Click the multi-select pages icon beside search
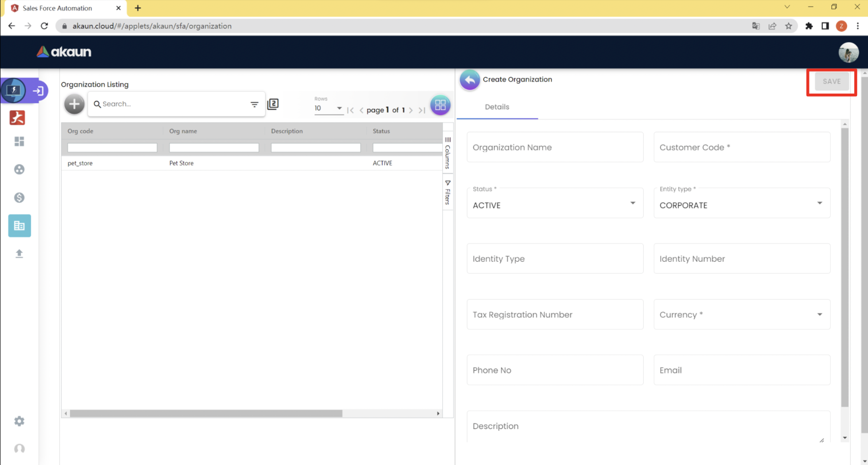The width and height of the screenshot is (868, 465). pos(273,104)
